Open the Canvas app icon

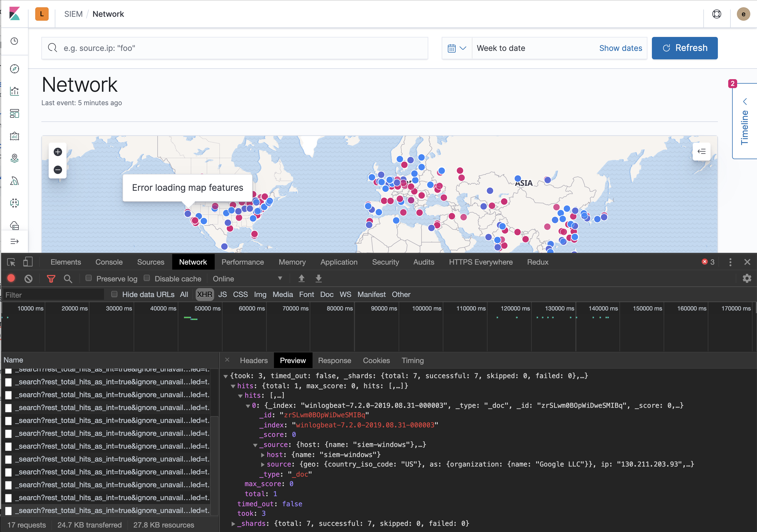point(15,136)
